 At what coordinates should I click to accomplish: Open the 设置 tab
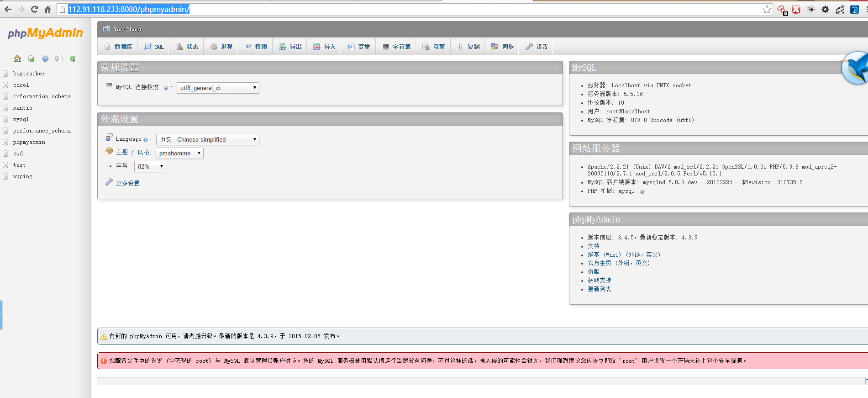pos(537,47)
